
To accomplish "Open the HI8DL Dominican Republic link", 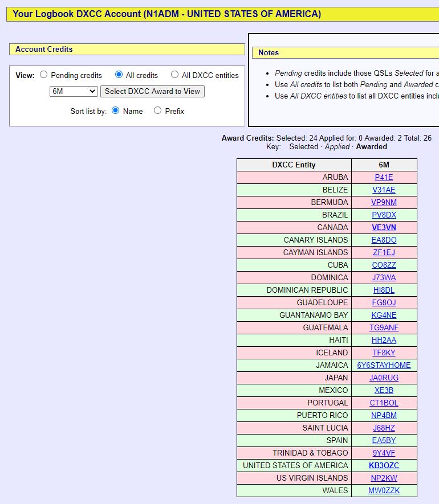I will [384, 290].
